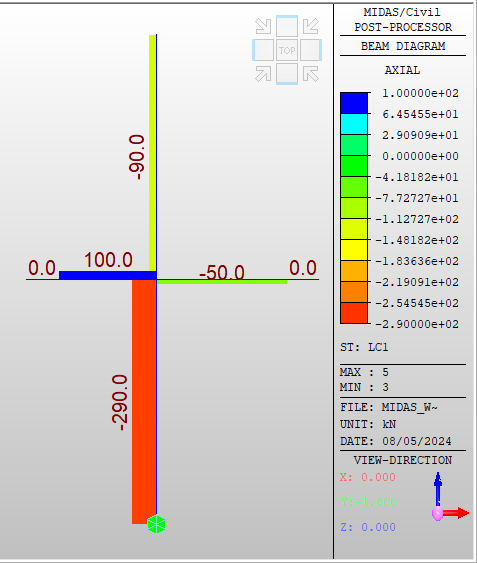The width and height of the screenshot is (477, 563).
Task: Click the green support node symbol at column base
Action: point(156,524)
